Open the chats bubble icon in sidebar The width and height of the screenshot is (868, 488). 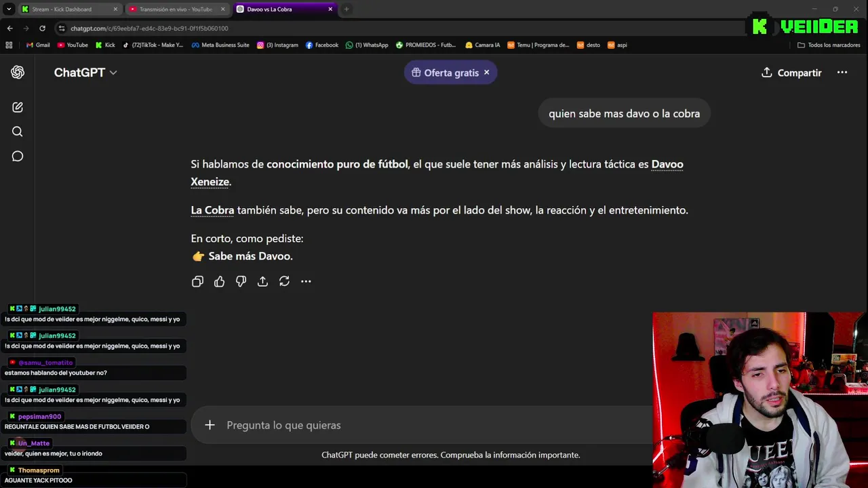18,157
